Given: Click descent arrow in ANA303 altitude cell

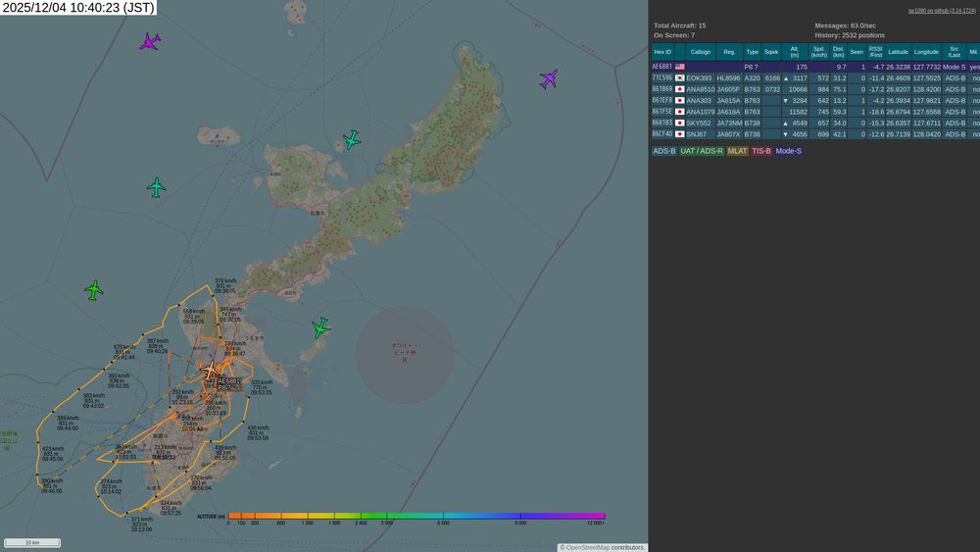Looking at the screenshot, I should click(786, 101).
